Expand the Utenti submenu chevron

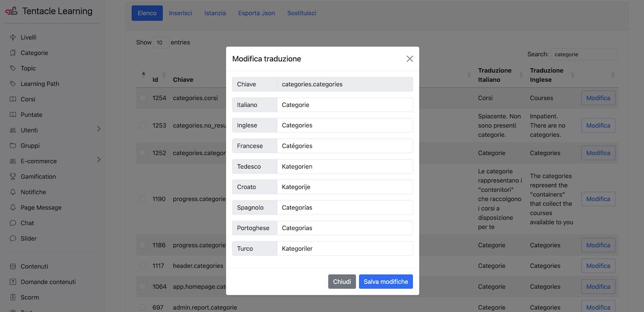pos(98,129)
